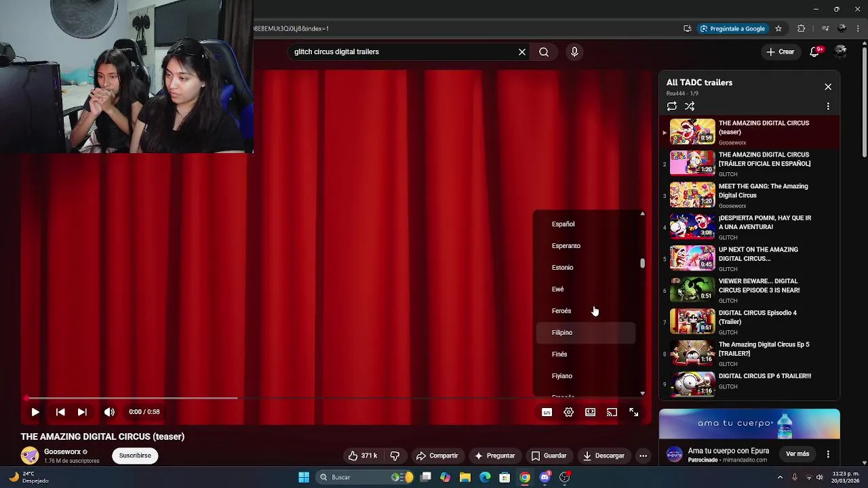Screen dimensions: 868x488
Task: Open VIEWER BEWARE Episode 3 video
Action: coord(749,290)
